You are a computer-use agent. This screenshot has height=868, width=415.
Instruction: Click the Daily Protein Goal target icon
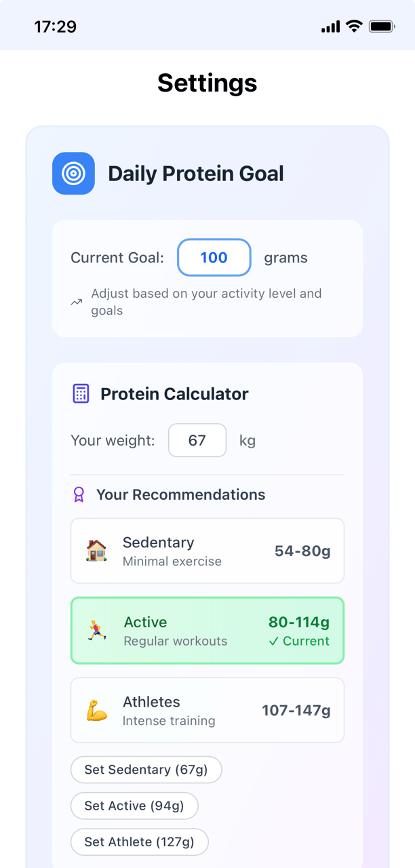(73, 174)
